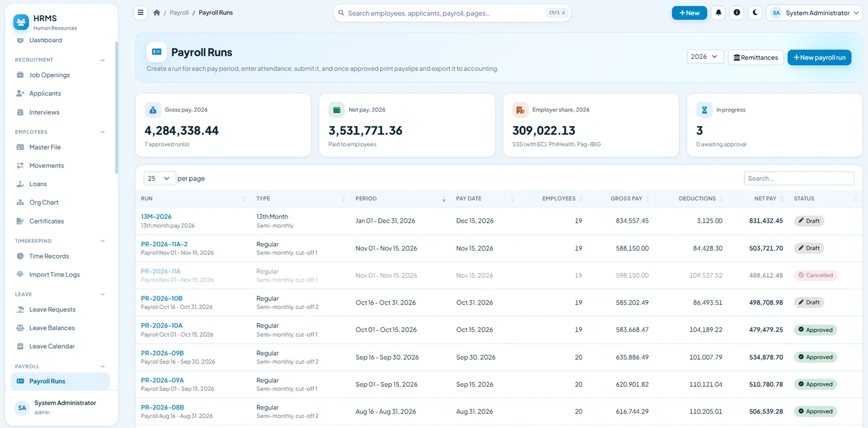Click the Movements arrows icon
This screenshot has height=428, width=868.
[x=20, y=166]
